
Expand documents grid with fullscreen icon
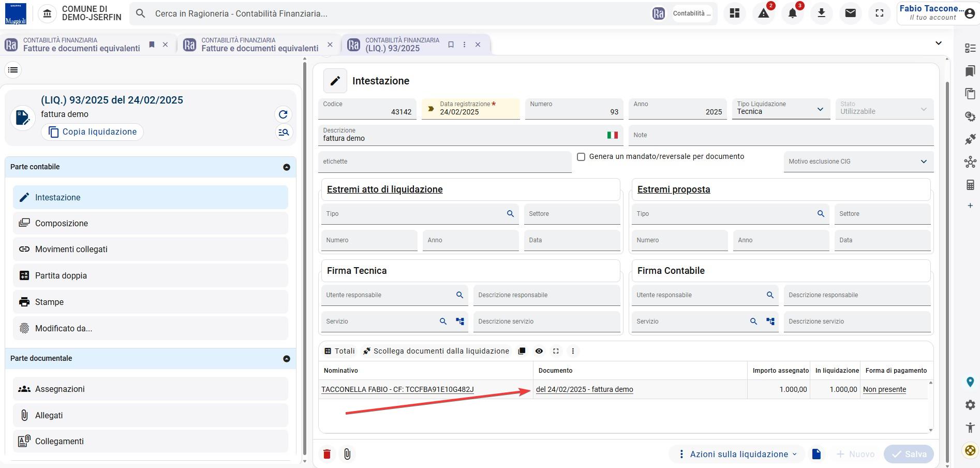click(x=556, y=351)
